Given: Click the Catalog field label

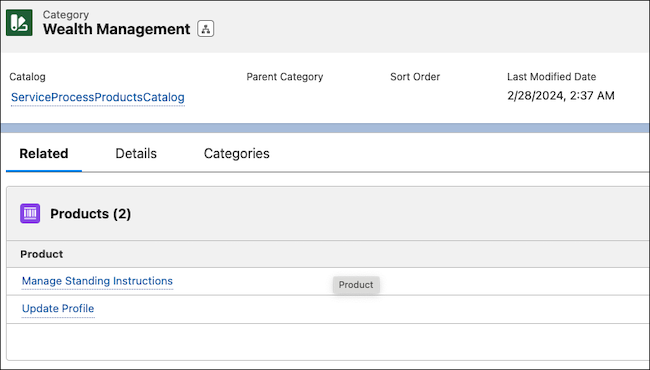Looking at the screenshot, I should (27, 77).
